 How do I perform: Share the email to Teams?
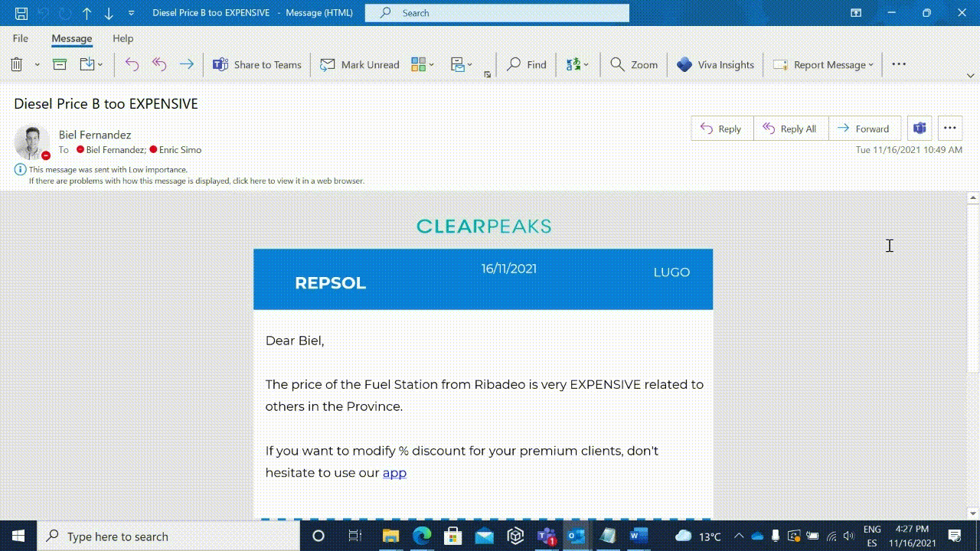point(257,65)
